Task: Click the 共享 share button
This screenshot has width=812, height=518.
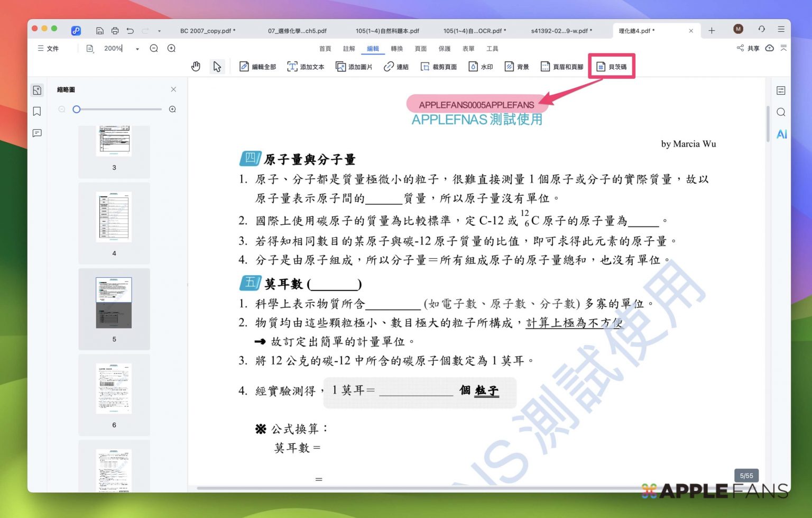Action: pyautogui.click(x=748, y=48)
